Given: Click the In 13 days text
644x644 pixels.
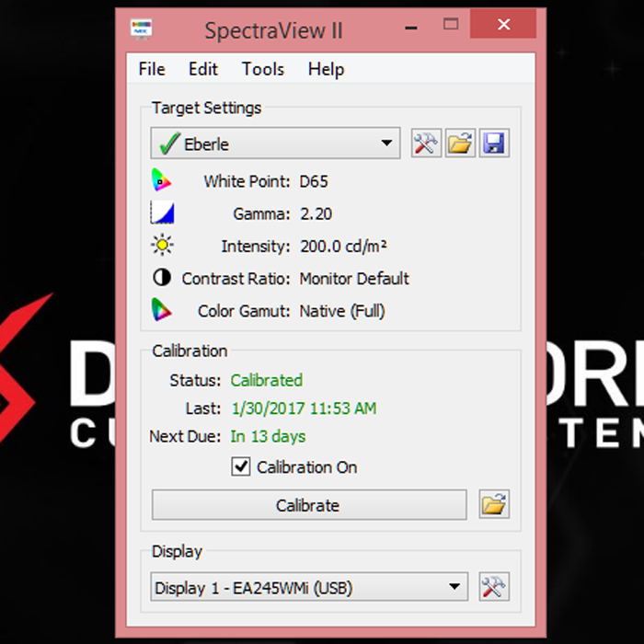Looking at the screenshot, I should point(269,437).
